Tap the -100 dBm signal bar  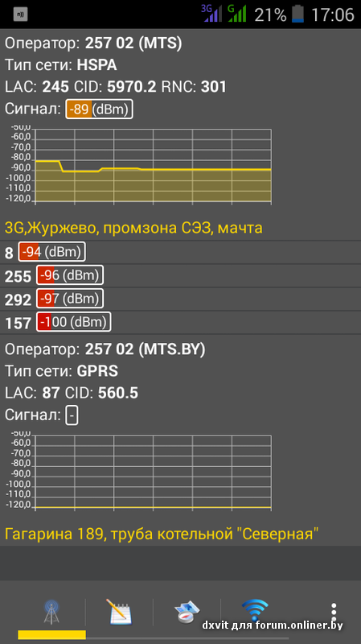point(74,322)
